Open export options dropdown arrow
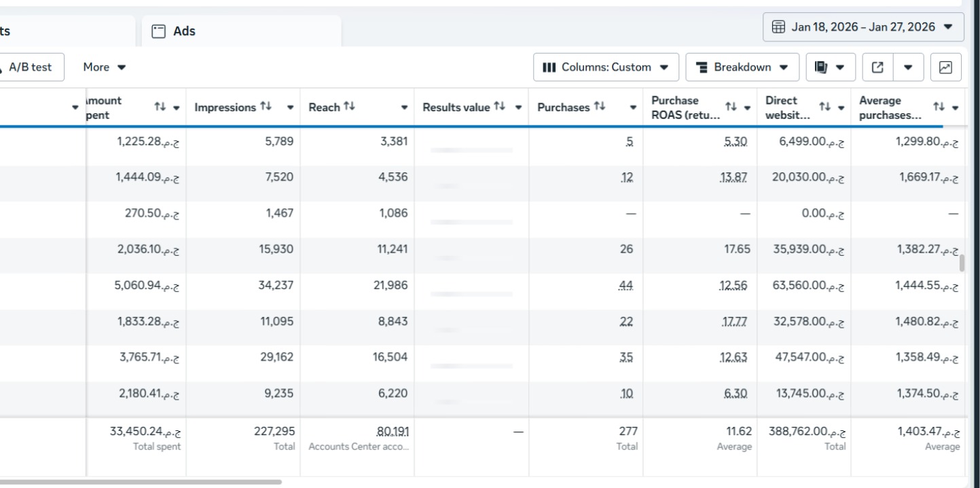Image resolution: width=980 pixels, height=488 pixels. 908,67
